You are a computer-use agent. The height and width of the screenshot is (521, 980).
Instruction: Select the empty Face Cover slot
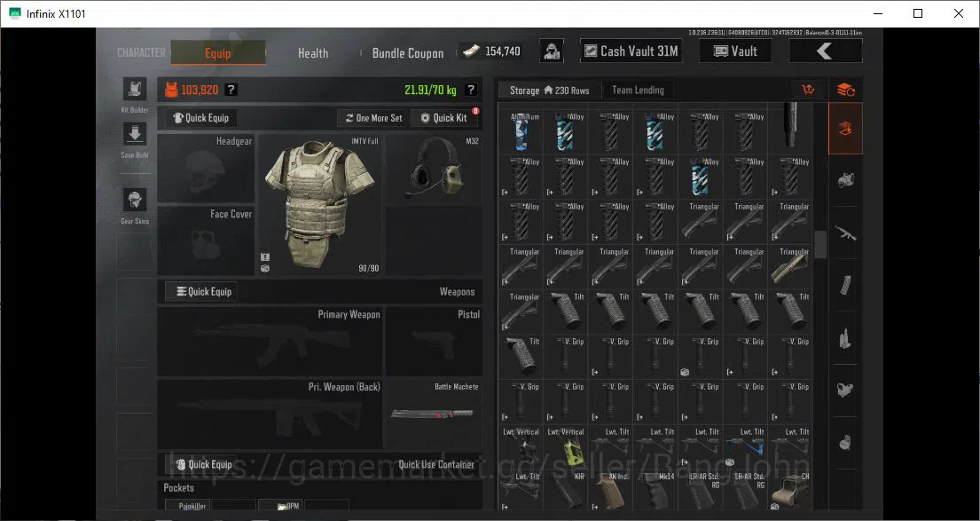[x=206, y=241]
